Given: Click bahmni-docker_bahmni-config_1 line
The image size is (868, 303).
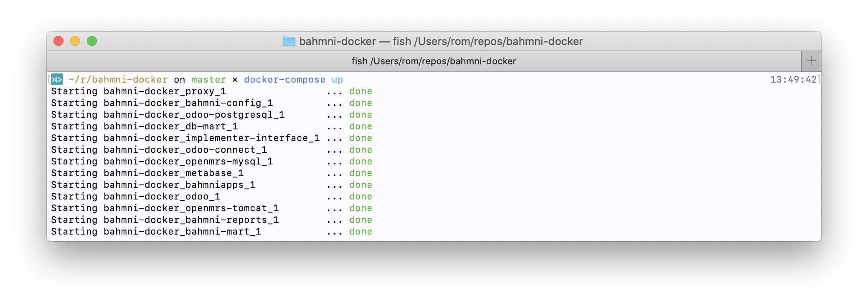Looking at the screenshot, I should click(x=211, y=103).
